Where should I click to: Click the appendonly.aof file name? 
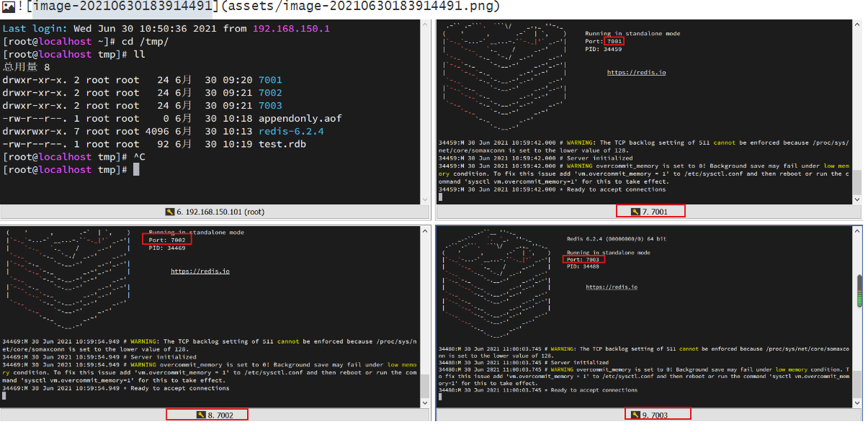click(x=300, y=119)
